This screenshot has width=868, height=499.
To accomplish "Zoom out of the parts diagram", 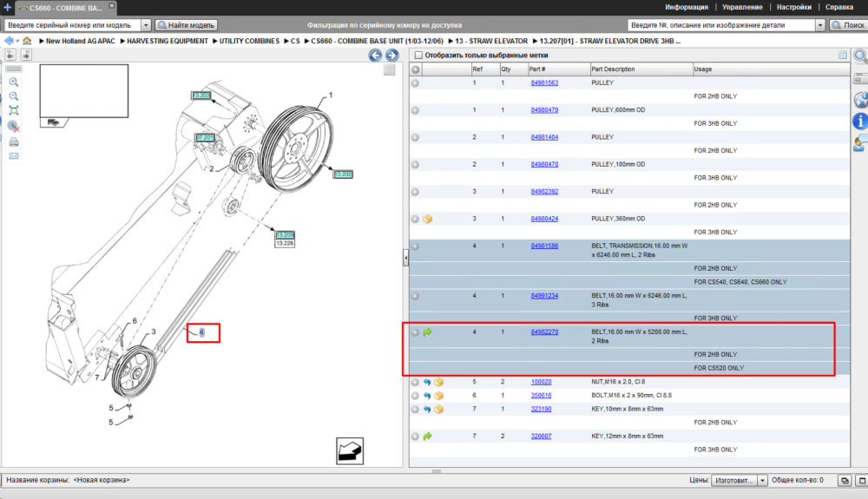I will (14, 96).
